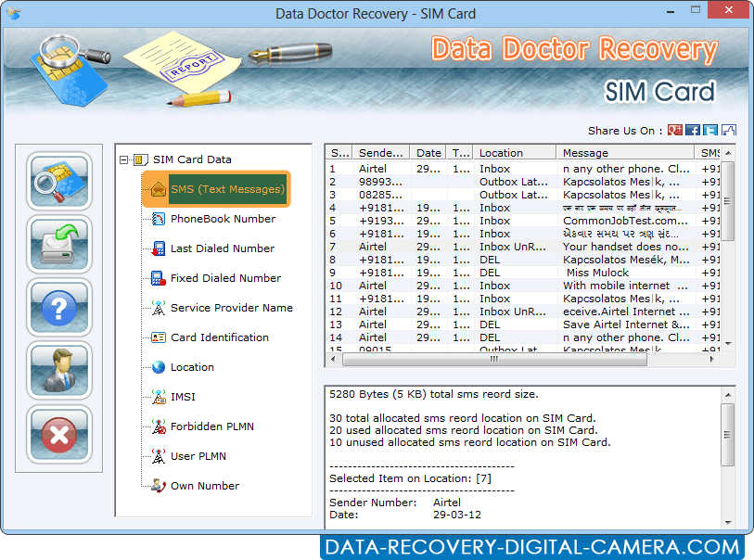Open PhoneBook Number tree item

(x=223, y=219)
